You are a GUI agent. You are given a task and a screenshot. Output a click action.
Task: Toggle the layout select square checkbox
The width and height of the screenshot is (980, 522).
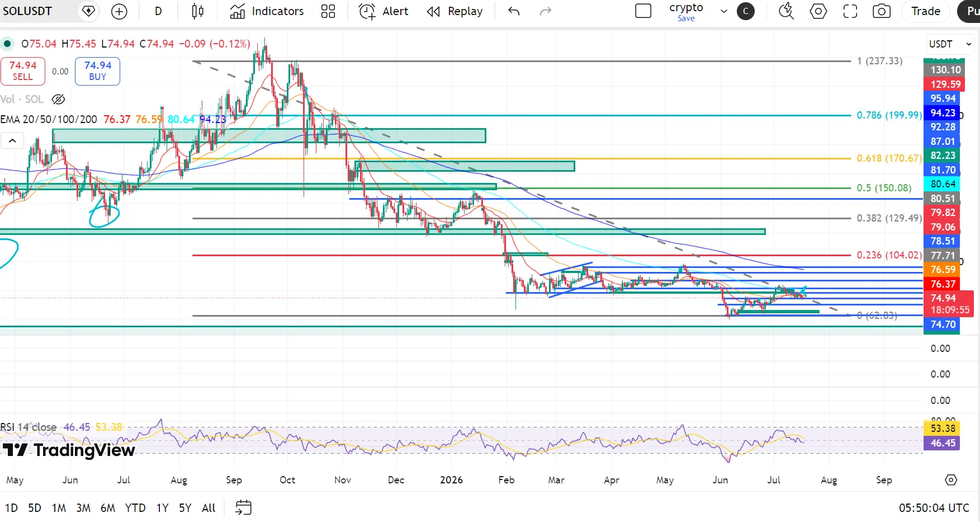[643, 11]
